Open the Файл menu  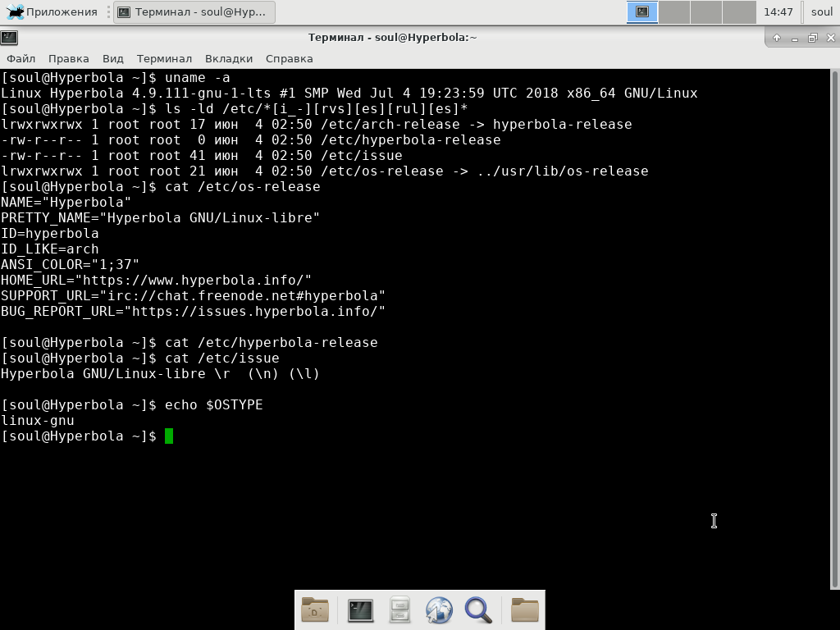21,58
